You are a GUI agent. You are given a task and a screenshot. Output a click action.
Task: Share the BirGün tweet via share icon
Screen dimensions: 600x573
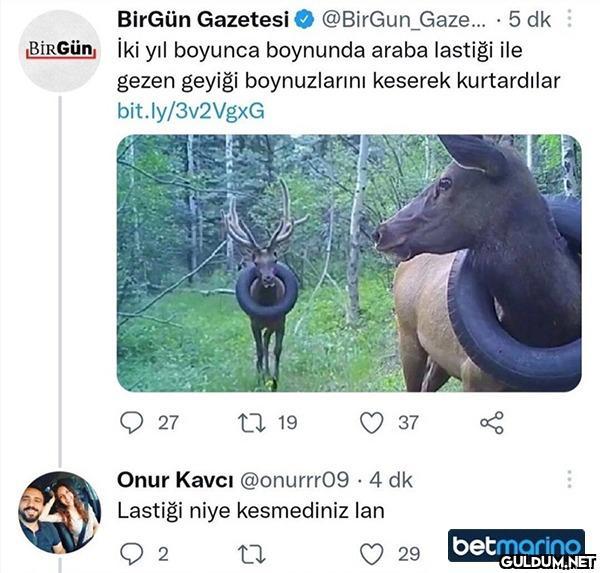click(492, 423)
